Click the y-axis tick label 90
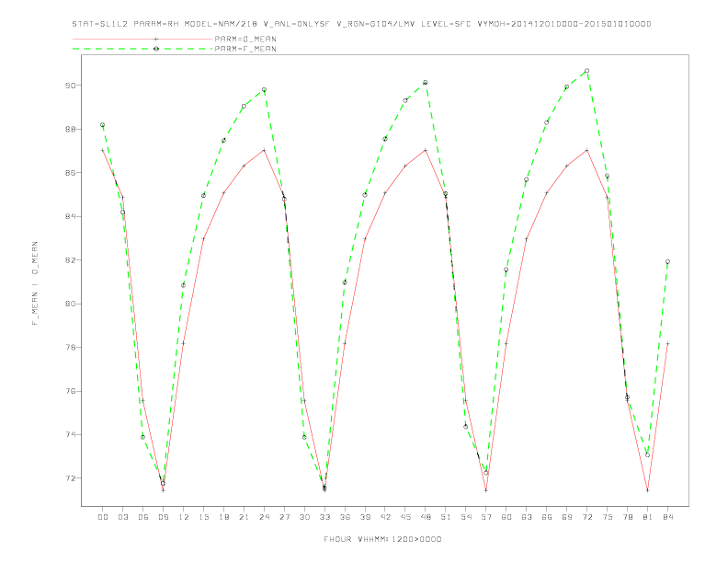This screenshot has height=563, width=728. (70, 86)
